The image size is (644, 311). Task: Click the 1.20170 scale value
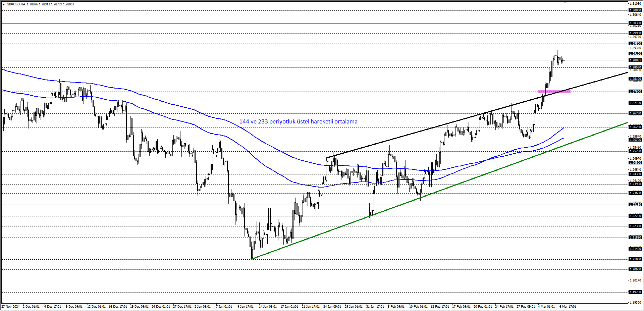pos(635,280)
